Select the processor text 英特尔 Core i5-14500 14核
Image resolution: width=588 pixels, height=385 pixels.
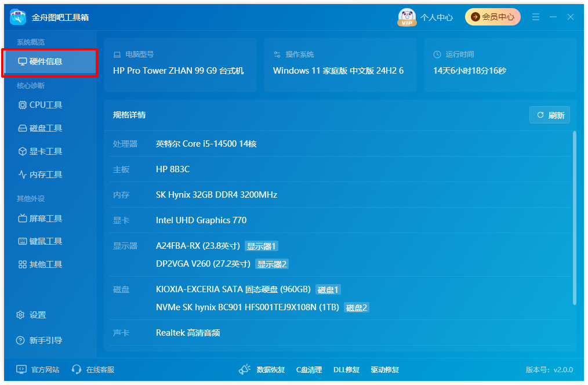pos(206,144)
